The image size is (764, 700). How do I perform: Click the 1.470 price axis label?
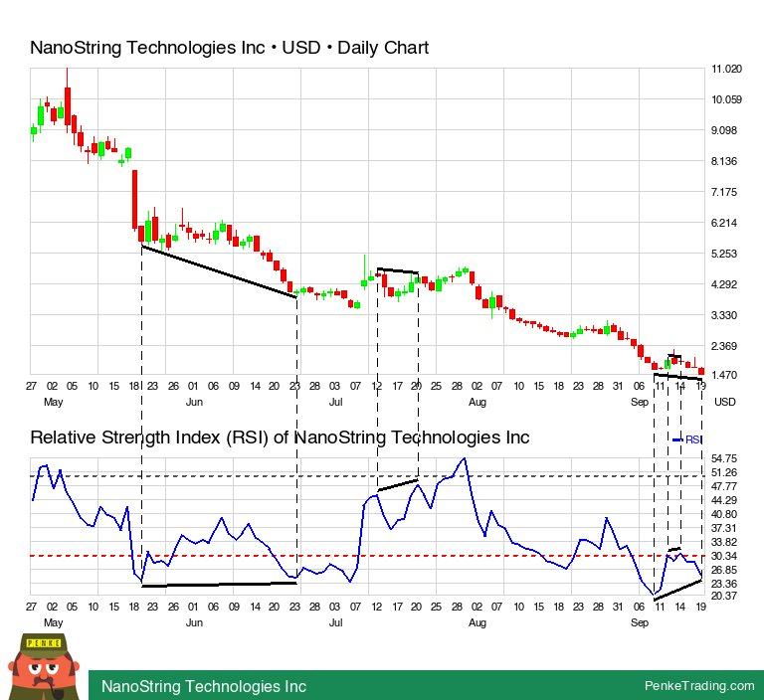pos(724,375)
